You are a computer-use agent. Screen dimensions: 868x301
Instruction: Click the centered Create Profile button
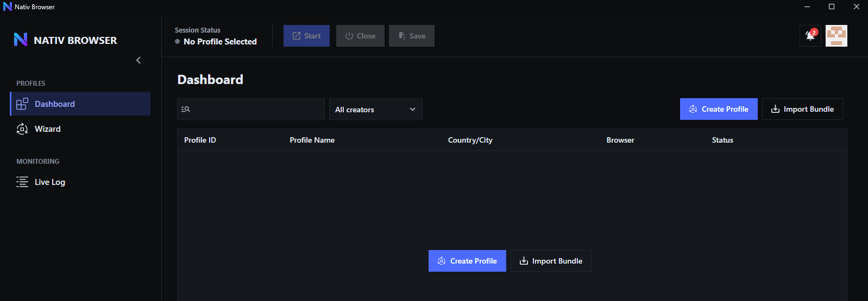click(x=467, y=261)
